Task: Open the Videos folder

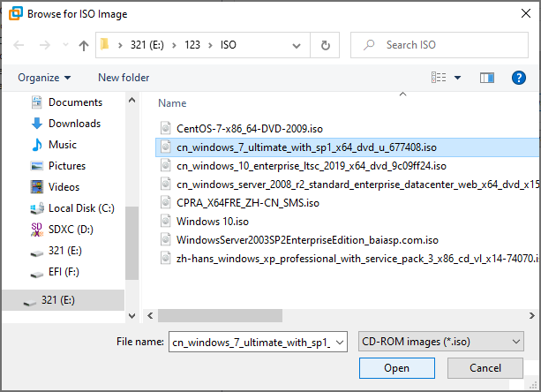Action: [x=55, y=187]
